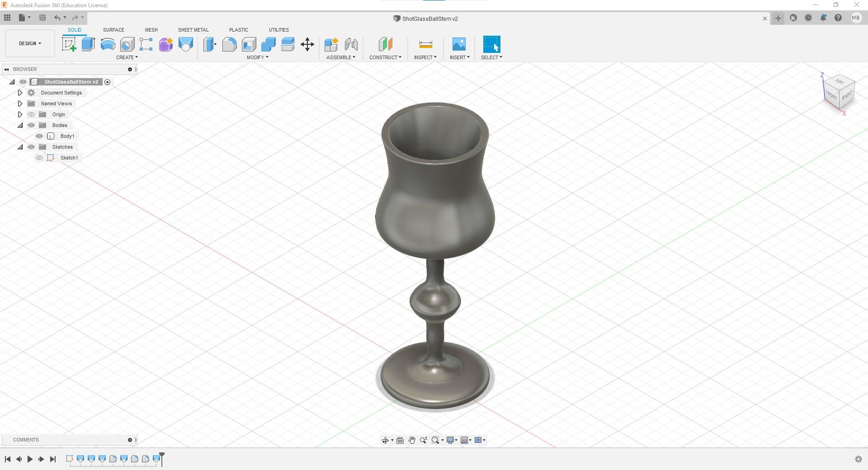Viewport: 868px width, 470px height.
Task: Hide Body1 using its eye icon
Action: coord(39,136)
